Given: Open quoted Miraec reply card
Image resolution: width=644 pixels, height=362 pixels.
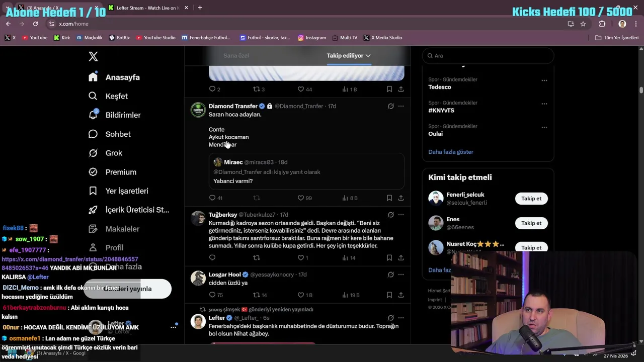Looking at the screenshot, I should [306, 171].
